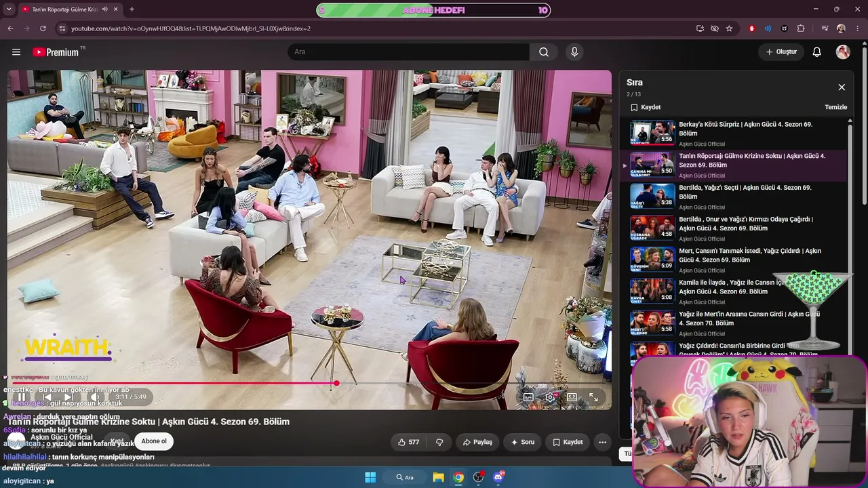Pause the video

point(21,397)
